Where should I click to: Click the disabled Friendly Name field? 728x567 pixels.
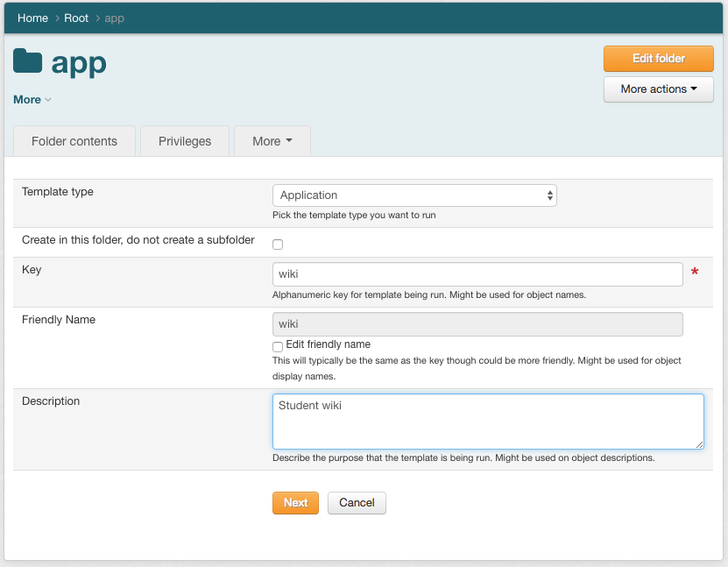pos(477,324)
